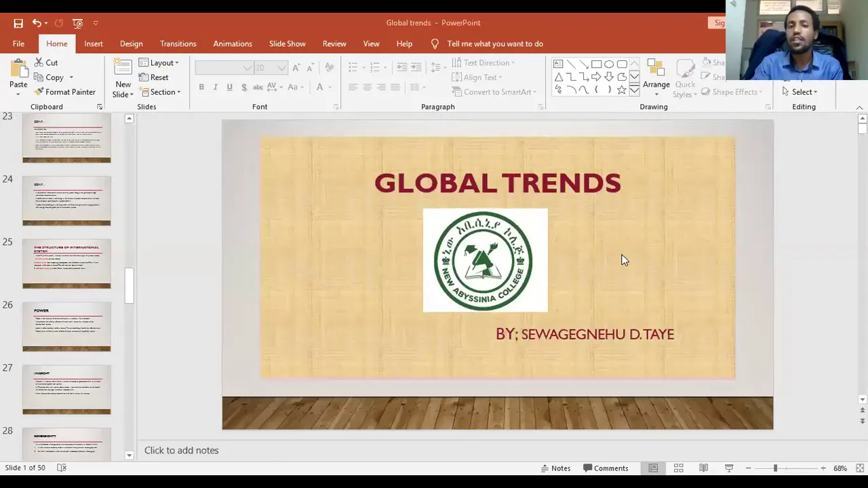The height and width of the screenshot is (488, 868).
Task: Open the Align Text dropdown
Action: tap(479, 77)
